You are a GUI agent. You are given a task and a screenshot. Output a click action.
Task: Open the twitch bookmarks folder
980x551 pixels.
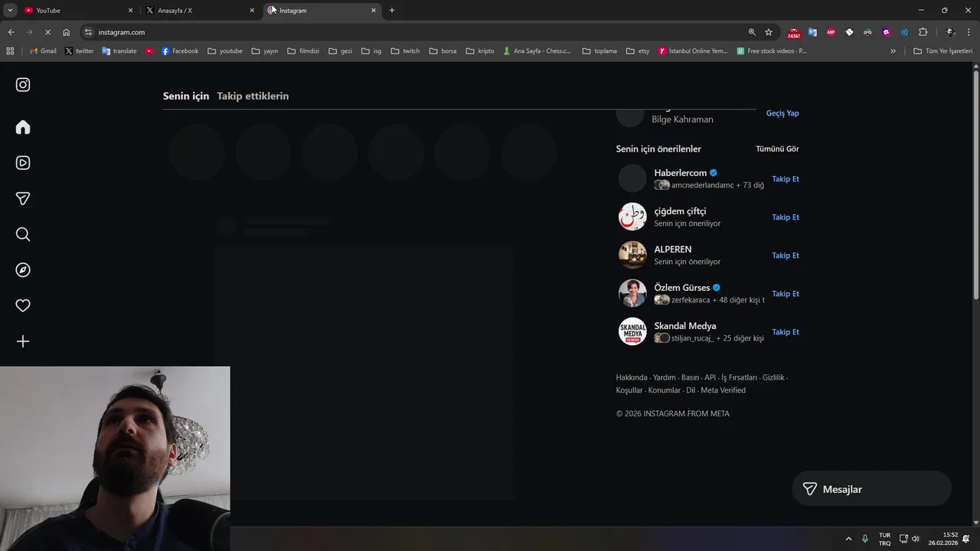click(x=405, y=51)
